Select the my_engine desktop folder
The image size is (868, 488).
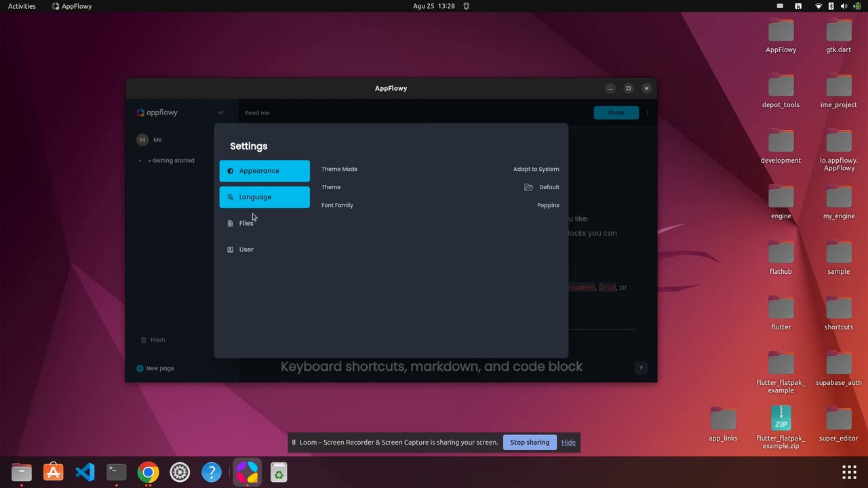[839, 203]
